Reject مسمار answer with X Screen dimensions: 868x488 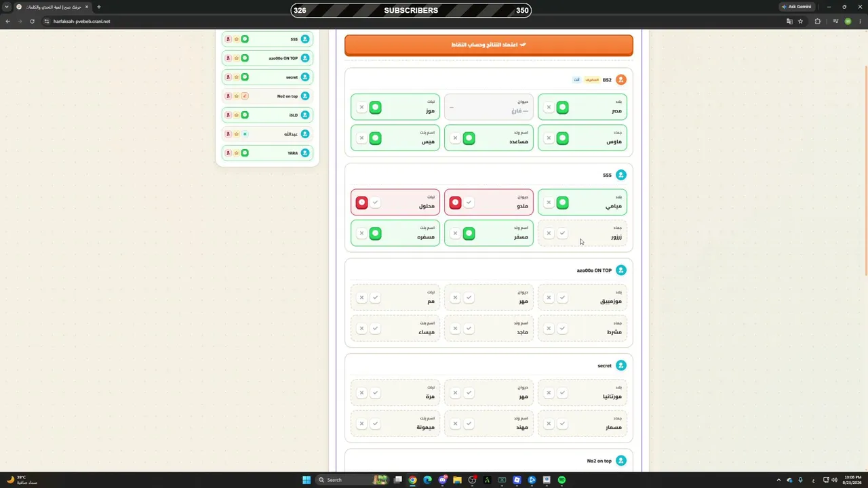pos(549,424)
